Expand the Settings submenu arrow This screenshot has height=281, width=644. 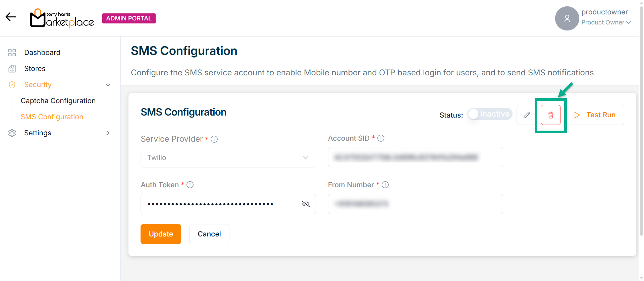(108, 133)
